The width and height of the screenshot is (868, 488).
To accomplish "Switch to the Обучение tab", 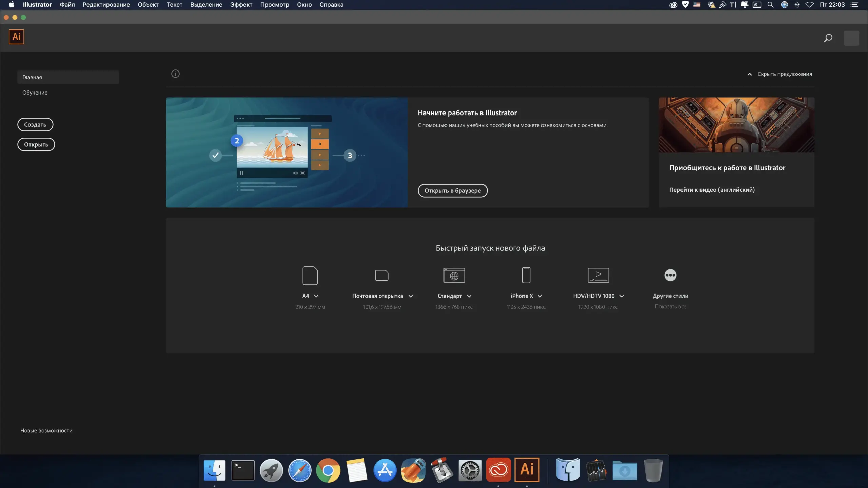I will pos(35,93).
